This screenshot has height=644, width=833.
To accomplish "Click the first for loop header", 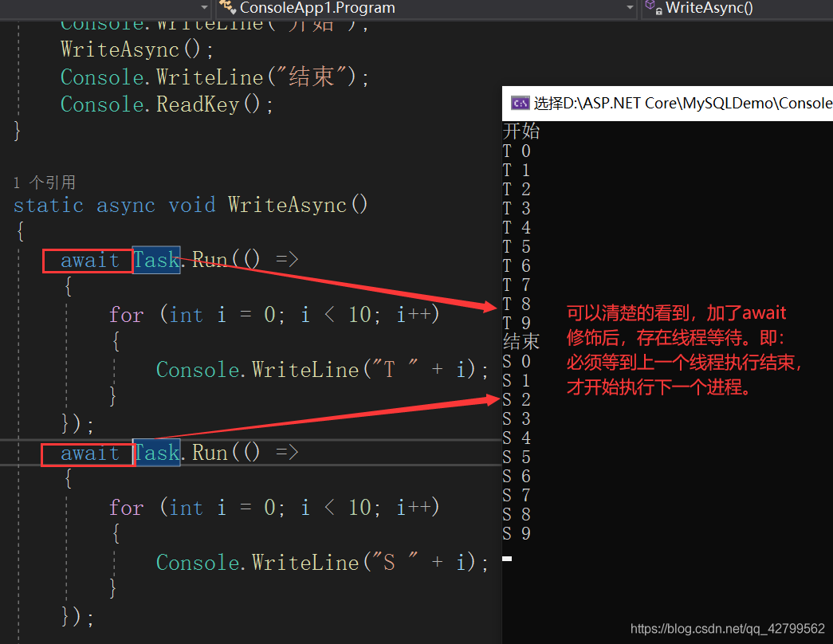I will 274,315.
